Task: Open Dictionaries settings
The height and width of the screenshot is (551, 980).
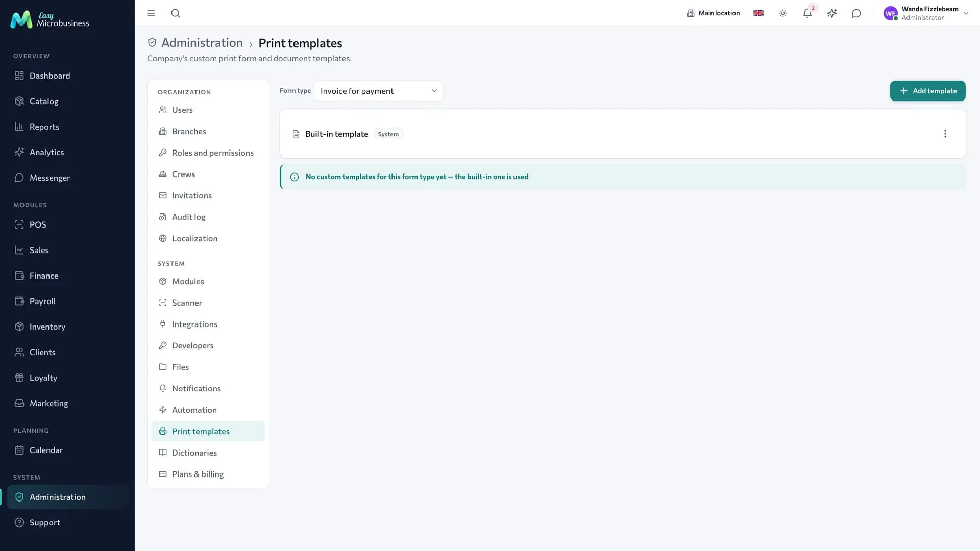Action: 208,453
